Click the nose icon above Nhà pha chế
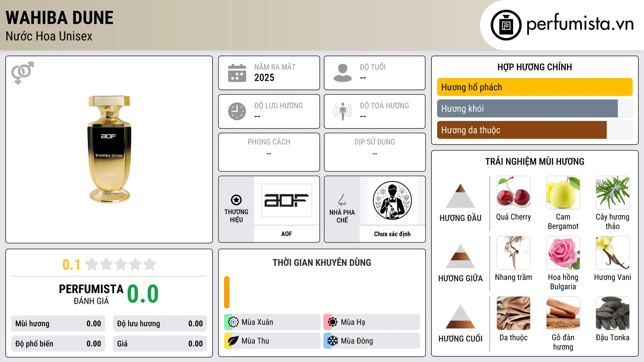The image size is (644, 362). [x=342, y=200]
